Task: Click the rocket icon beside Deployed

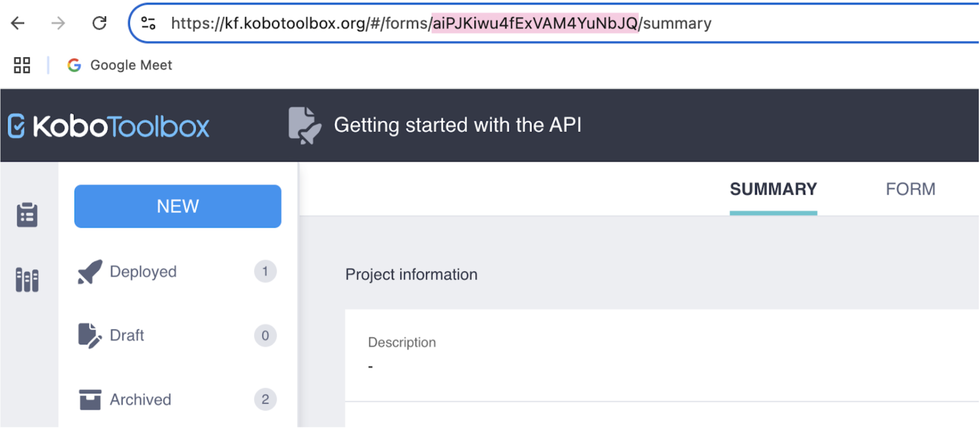Action: point(90,272)
